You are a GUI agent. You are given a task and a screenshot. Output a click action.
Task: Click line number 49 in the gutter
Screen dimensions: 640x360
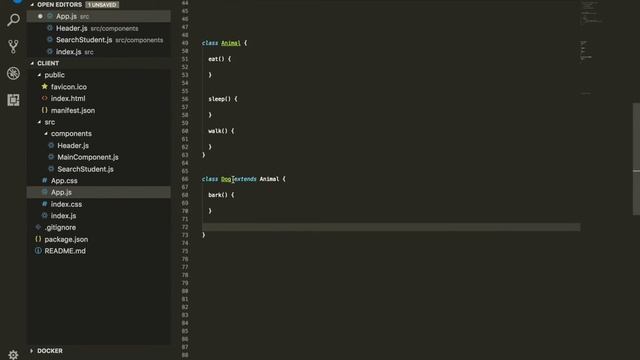coord(185,43)
